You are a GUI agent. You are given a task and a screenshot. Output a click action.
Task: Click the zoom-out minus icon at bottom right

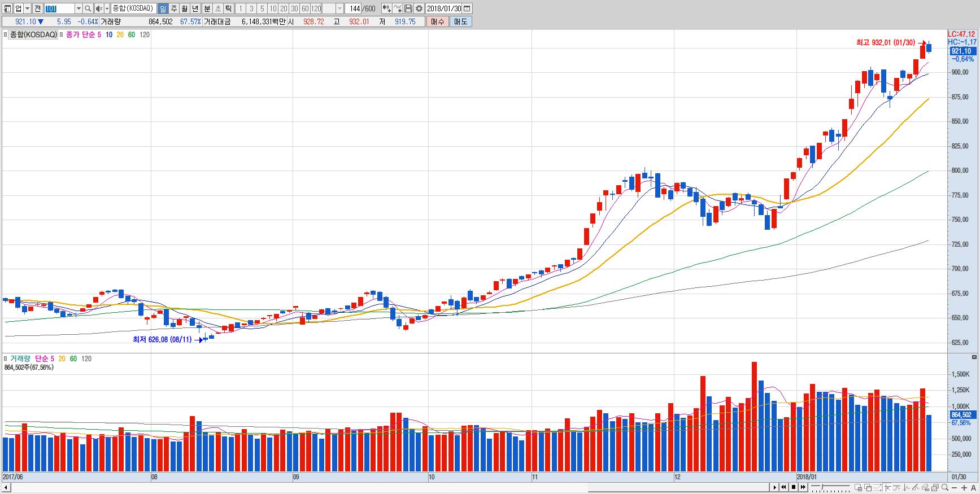pos(955,487)
